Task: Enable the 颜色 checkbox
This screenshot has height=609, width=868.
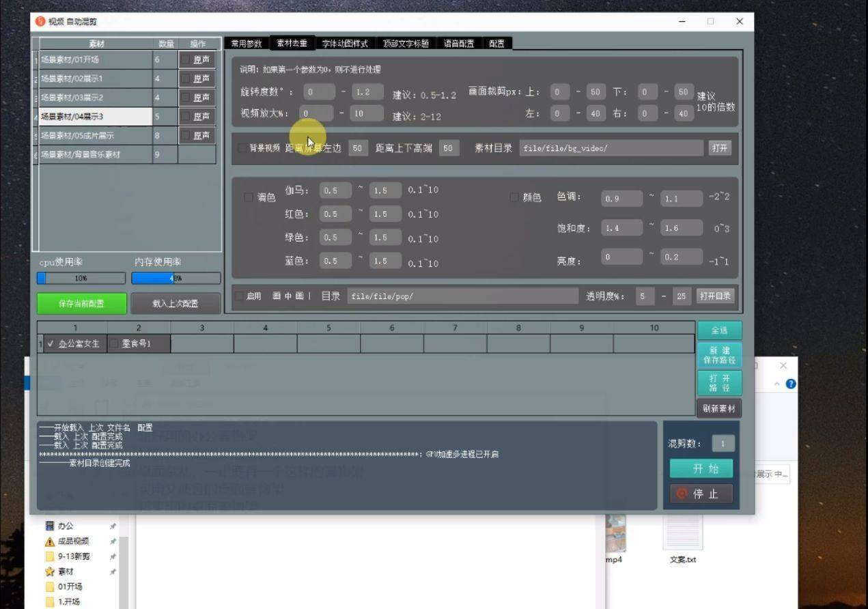Action: click(x=514, y=197)
